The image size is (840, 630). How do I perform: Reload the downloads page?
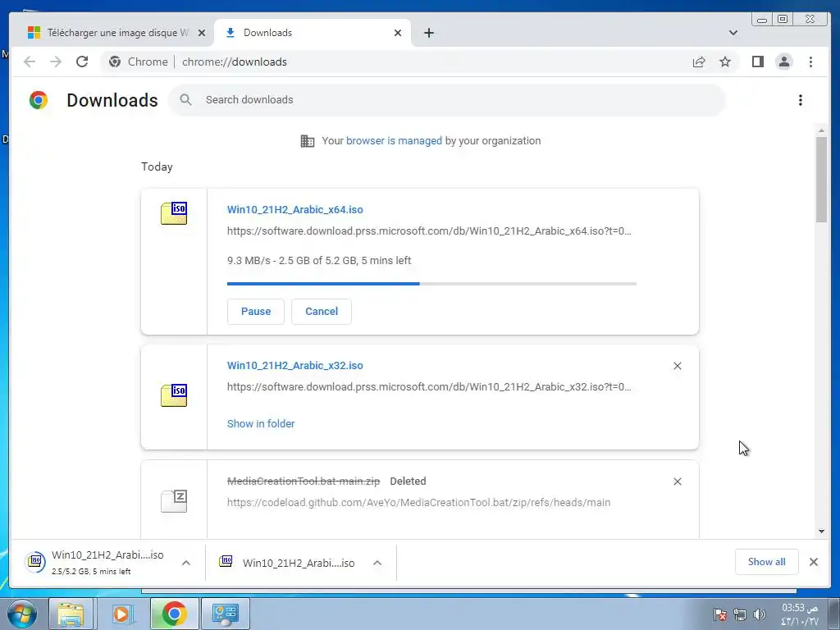(x=82, y=62)
